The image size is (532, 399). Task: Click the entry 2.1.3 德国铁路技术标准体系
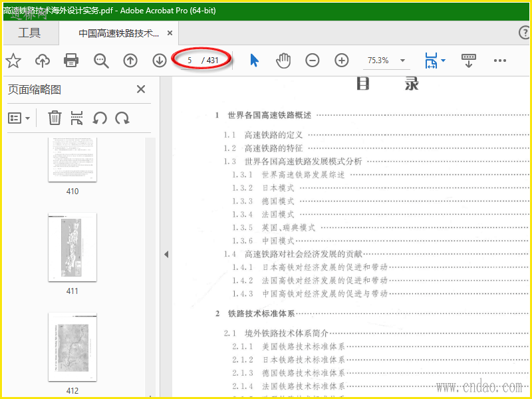[289, 373]
